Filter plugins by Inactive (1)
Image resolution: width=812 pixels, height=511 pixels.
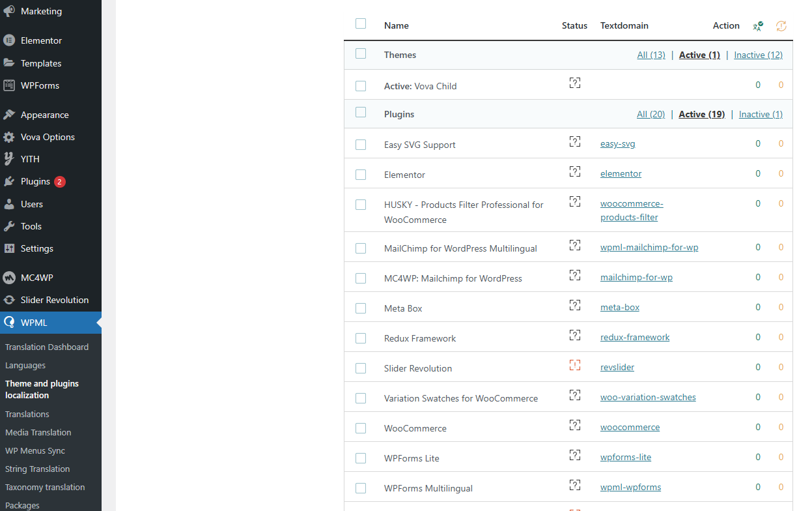tap(761, 114)
